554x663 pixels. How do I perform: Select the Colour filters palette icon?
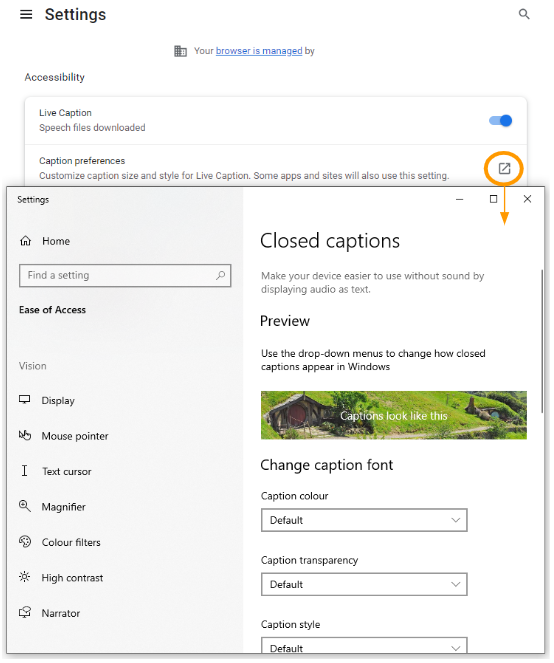[x=25, y=542]
